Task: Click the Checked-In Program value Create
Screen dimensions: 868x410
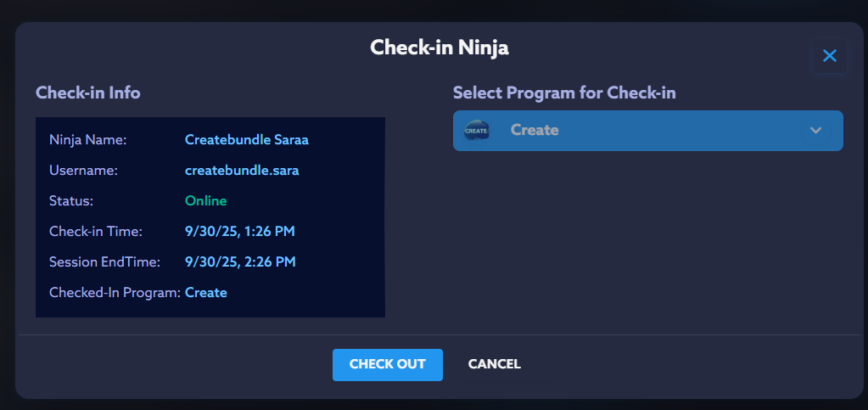Action: click(x=206, y=293)
